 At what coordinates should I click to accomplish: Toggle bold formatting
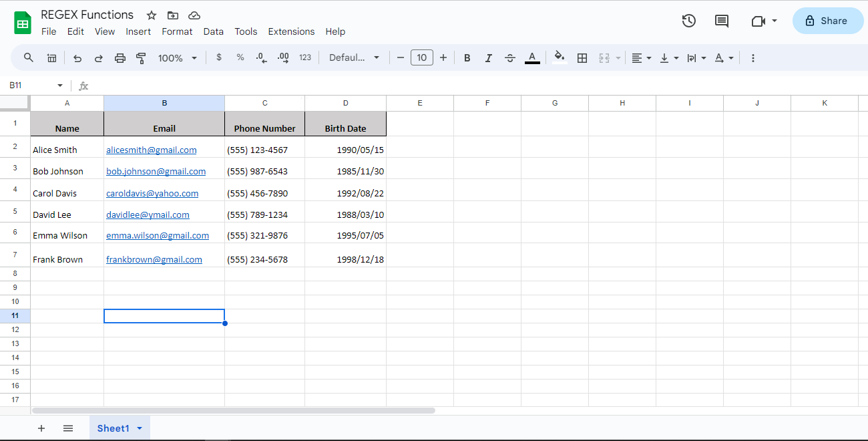point(467,57)
